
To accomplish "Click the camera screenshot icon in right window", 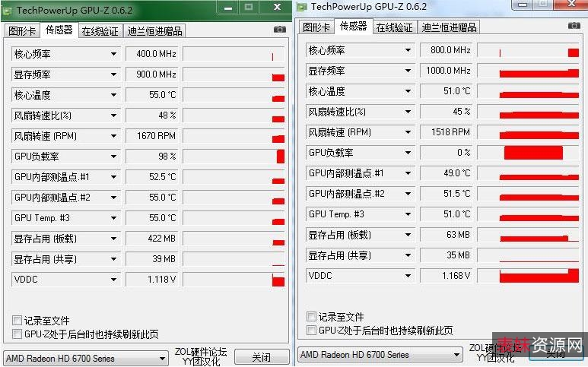I will (x=574, y=26).
